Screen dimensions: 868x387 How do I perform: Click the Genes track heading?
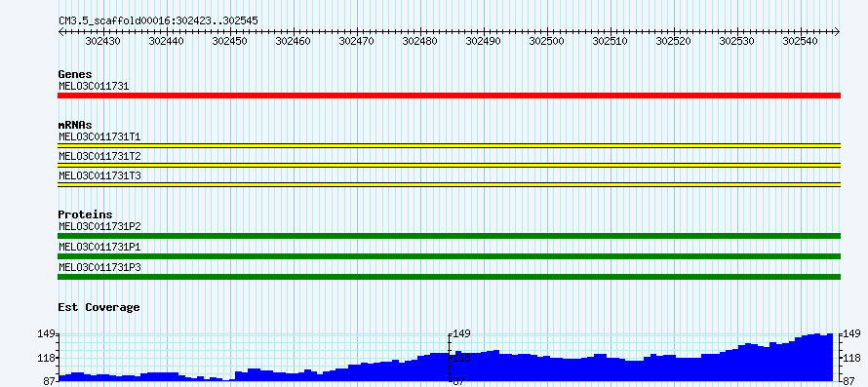coord(75,74)
